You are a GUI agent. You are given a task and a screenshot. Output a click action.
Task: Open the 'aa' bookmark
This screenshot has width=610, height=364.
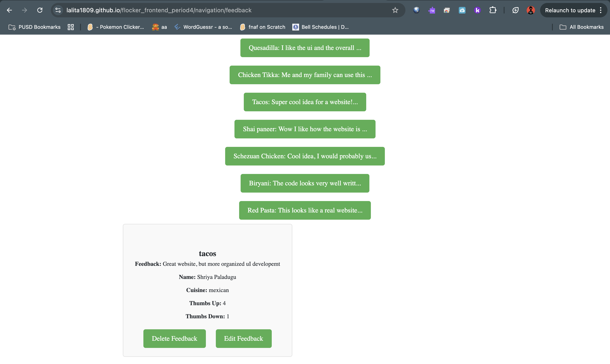tap(159, 27)
